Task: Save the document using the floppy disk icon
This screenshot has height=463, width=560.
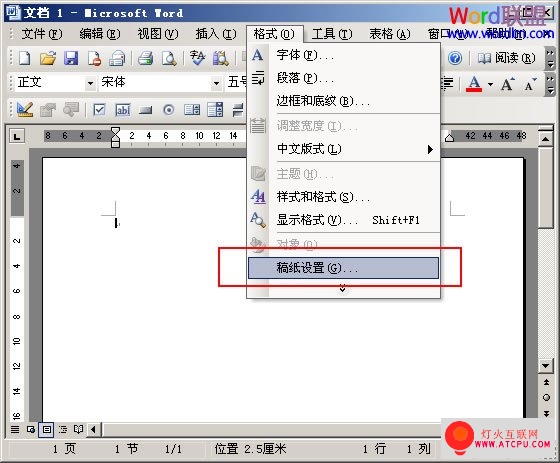Action: point(71,58)
